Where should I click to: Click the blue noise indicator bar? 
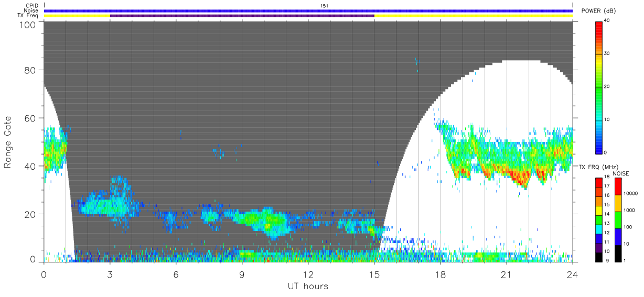(308, 10)
